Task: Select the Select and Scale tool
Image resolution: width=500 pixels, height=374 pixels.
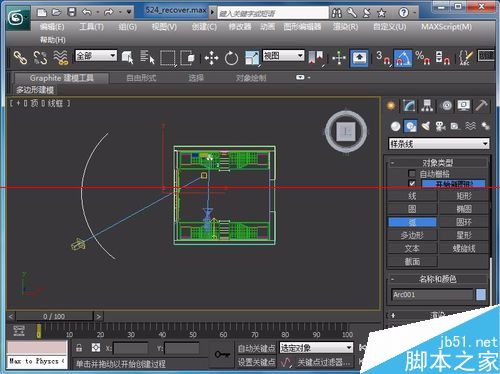Action: click(252, 58)
